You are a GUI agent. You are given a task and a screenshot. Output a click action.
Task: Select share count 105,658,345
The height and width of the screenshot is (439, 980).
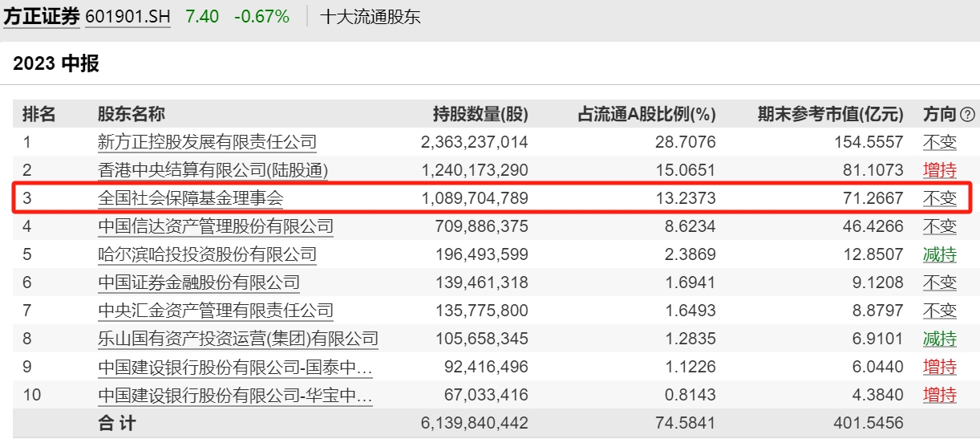click(482, 339)
